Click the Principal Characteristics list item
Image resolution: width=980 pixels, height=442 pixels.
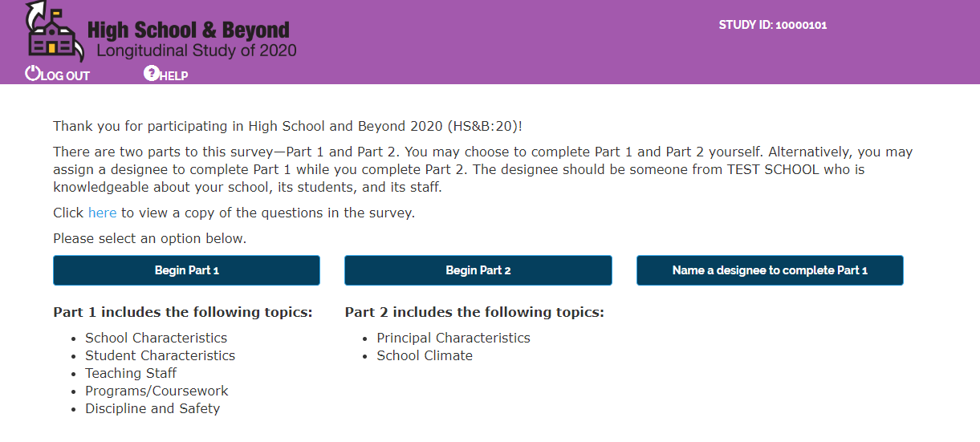pos(453,338)
